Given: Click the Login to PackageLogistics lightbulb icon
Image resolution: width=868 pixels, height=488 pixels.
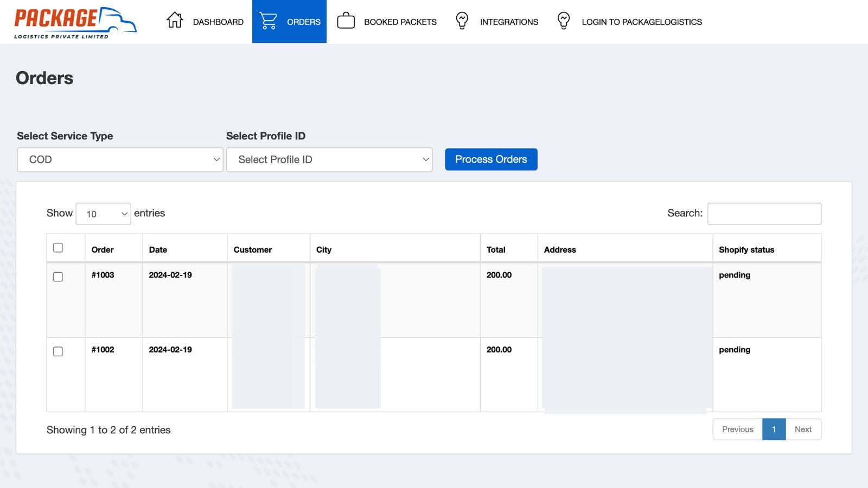Looking at the screenshot, I should pos(564,21).
